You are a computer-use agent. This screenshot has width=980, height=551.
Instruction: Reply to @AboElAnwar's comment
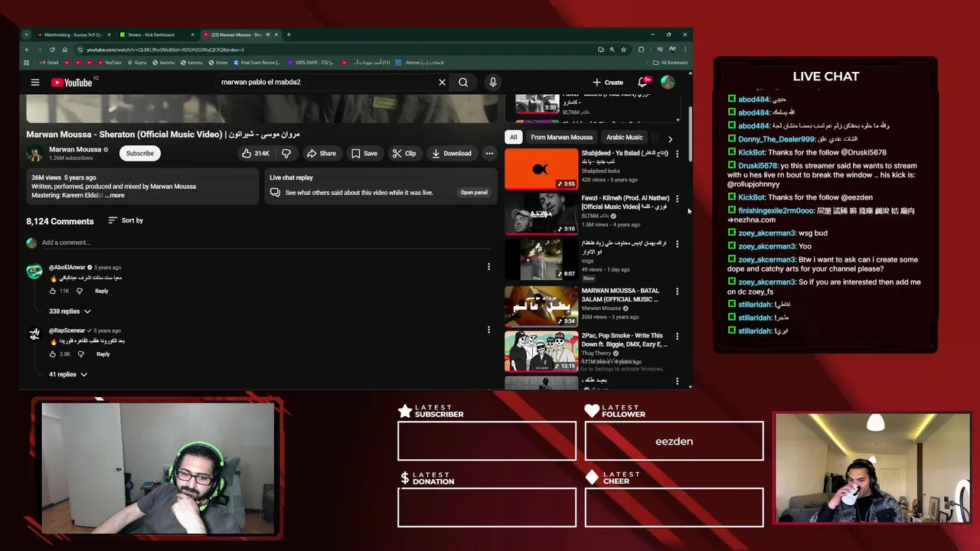(102, 291)
